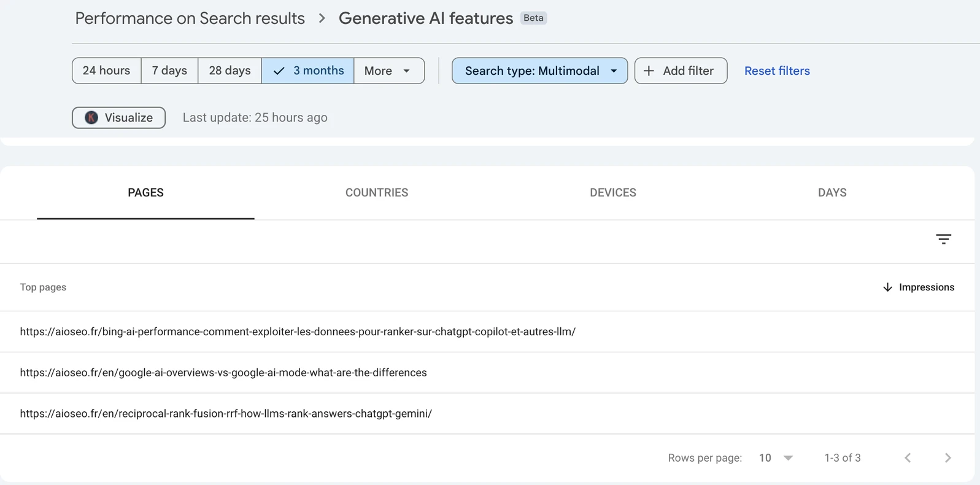Go to the previous results page arrow

coord(908,458)
